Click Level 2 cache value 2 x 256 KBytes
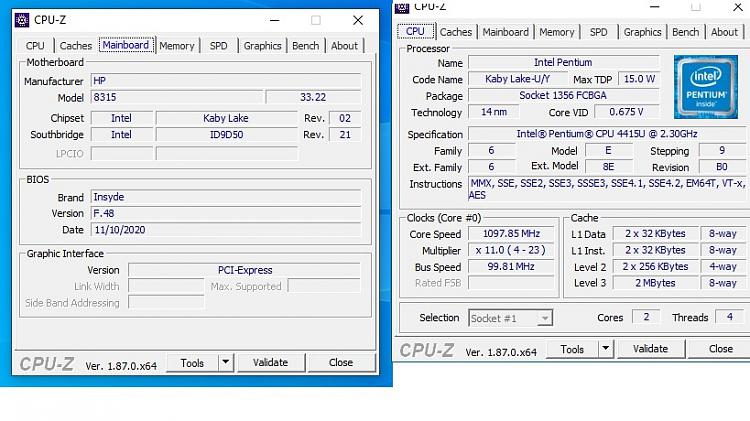Image resolution: width=750 pixels, height=421 pixels. point(655,266)
